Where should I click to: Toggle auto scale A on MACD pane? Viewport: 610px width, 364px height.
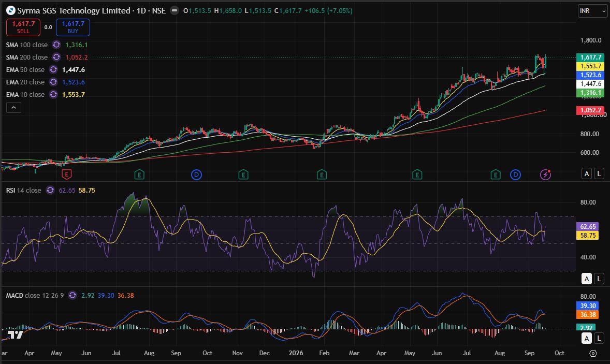pos(587,338)
